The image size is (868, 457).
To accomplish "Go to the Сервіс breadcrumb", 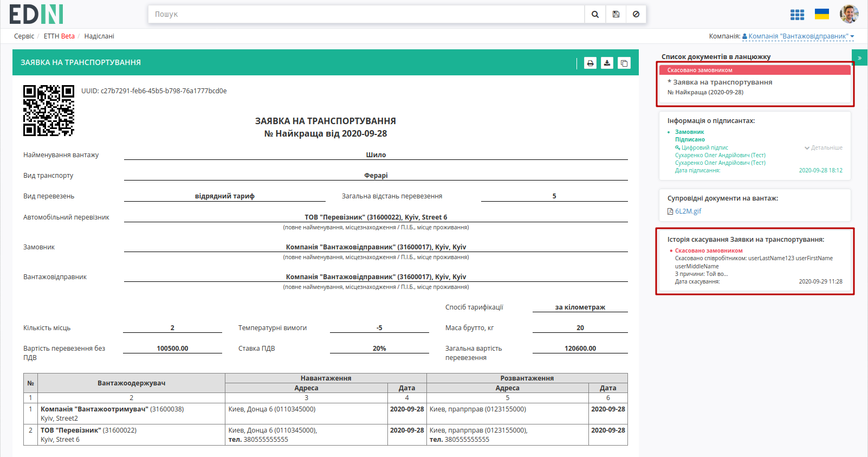I will [x=24, y=36].
